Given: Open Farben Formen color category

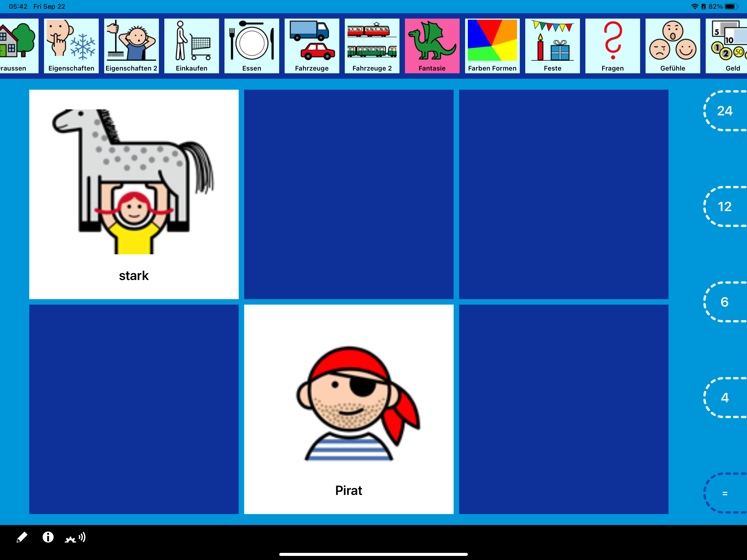Looking at the screenshot, I should coord(492,46).
